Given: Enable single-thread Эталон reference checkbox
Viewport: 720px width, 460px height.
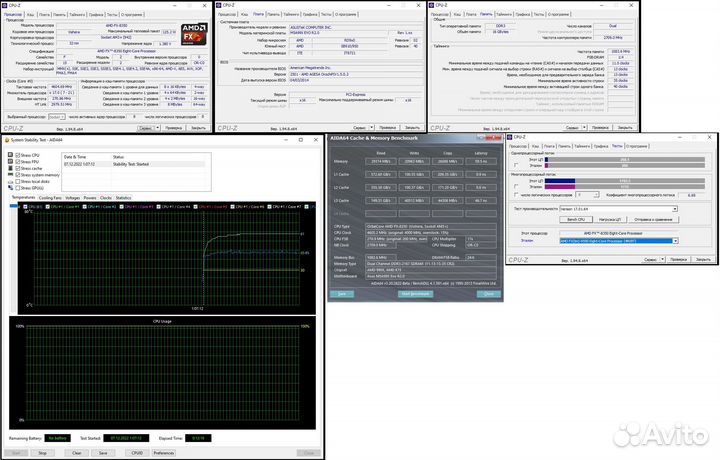Looking at the screenshot, I should pyautogui.click(x=517, y=166).
